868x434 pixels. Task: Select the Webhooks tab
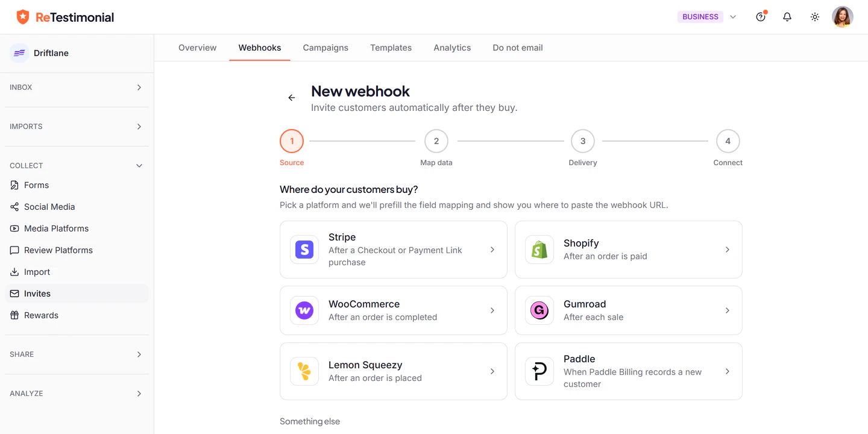coord(260,48)
